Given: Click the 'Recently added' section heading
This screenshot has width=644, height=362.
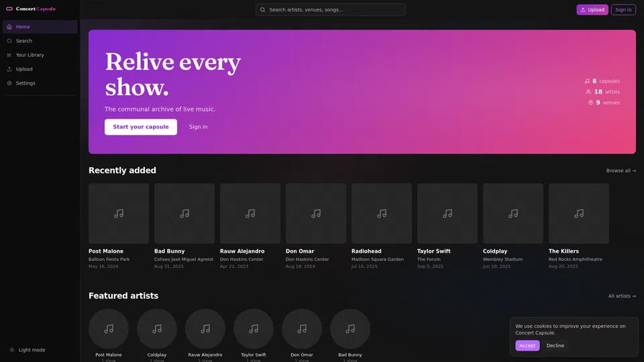Looking at the screenshot, I should pyautogui.click(x=122, y=170).
